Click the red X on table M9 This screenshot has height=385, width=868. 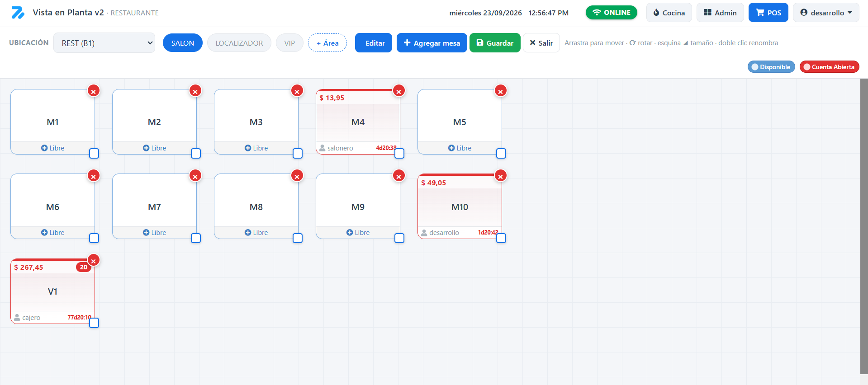point(399,176)
